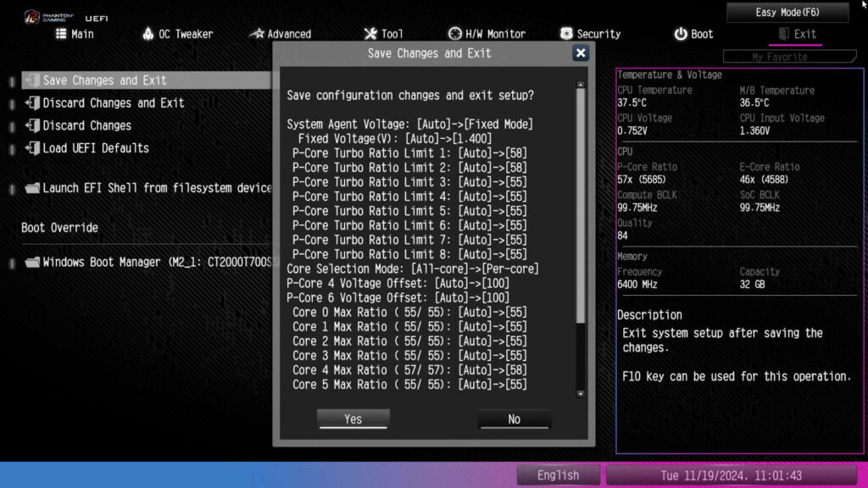Switch to Easy Mode (F6)
Image resolution: width=868 pixels, height=488 pixels.
787,13
